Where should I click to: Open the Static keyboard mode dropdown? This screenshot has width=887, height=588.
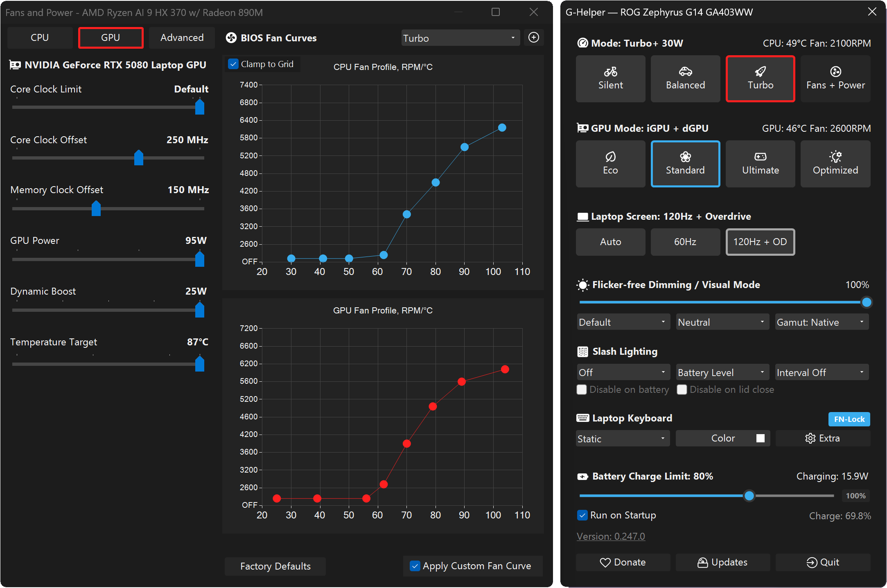[623, 439]
